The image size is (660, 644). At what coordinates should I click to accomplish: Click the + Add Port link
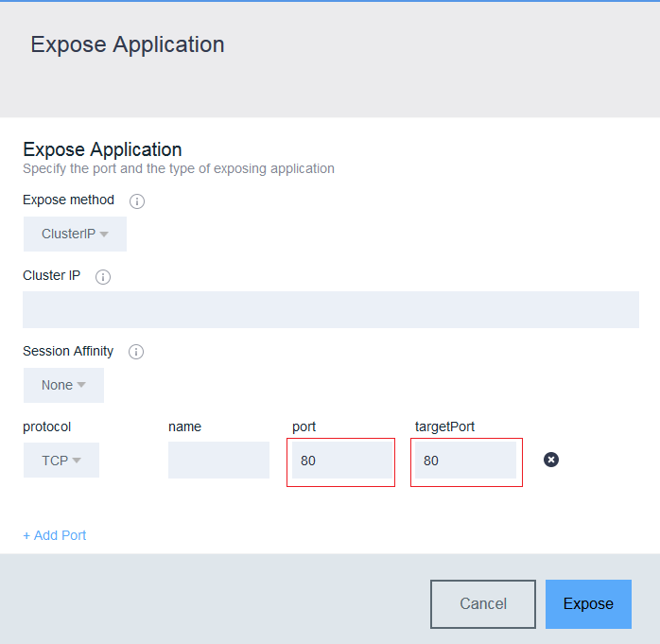click(54, 535)
